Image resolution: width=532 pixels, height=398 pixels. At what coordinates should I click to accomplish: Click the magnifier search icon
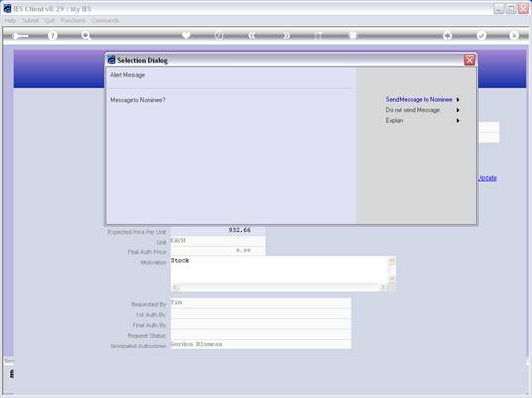[86, 35]
